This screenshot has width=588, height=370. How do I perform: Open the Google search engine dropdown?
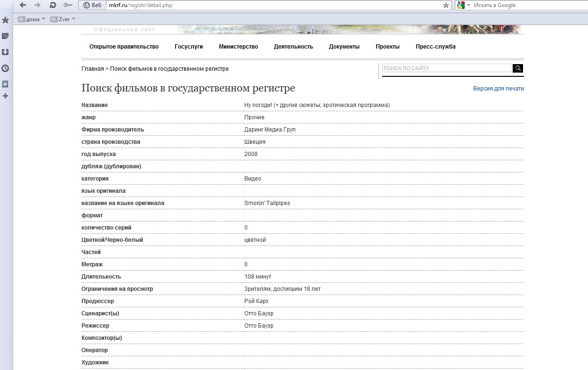tap(463, 5)
